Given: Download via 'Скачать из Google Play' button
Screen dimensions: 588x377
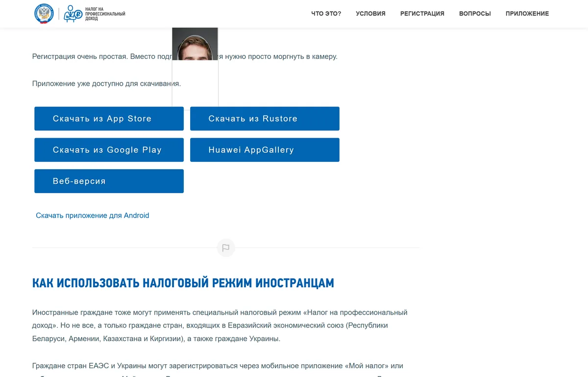Looking at the screenshot, I should coord(109,150).
